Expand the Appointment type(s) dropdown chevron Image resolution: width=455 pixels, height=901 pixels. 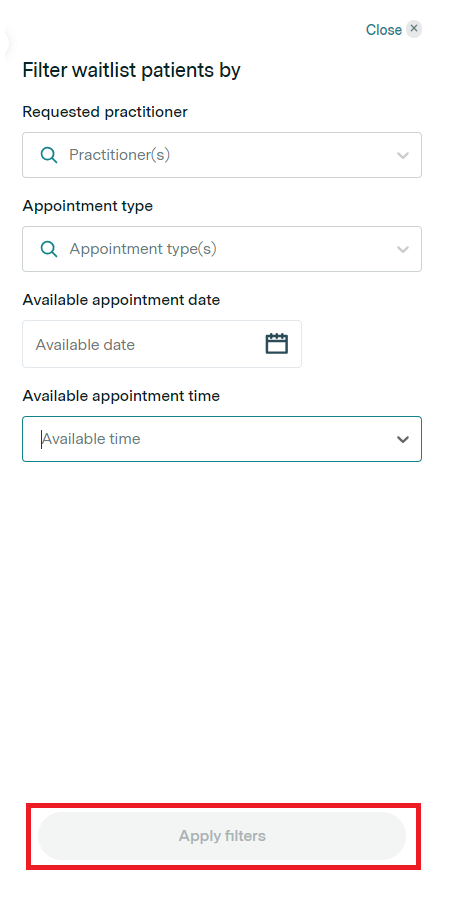coord(403,249)
